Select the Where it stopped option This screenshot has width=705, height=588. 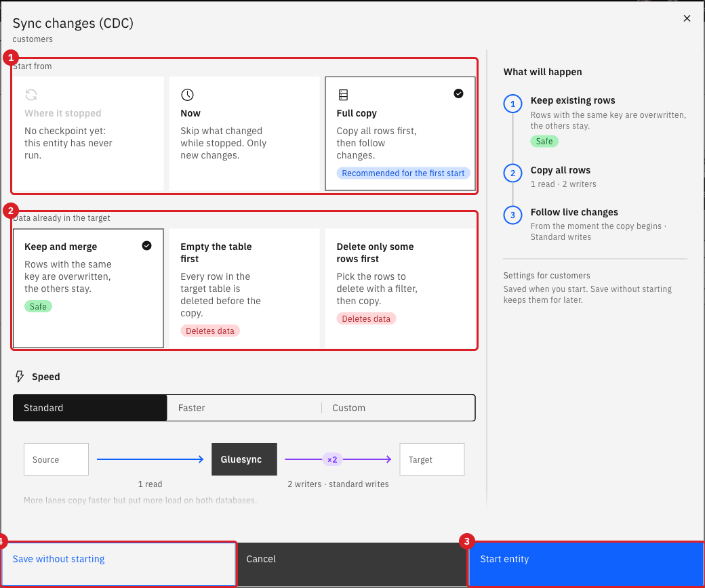click(88, 134)
